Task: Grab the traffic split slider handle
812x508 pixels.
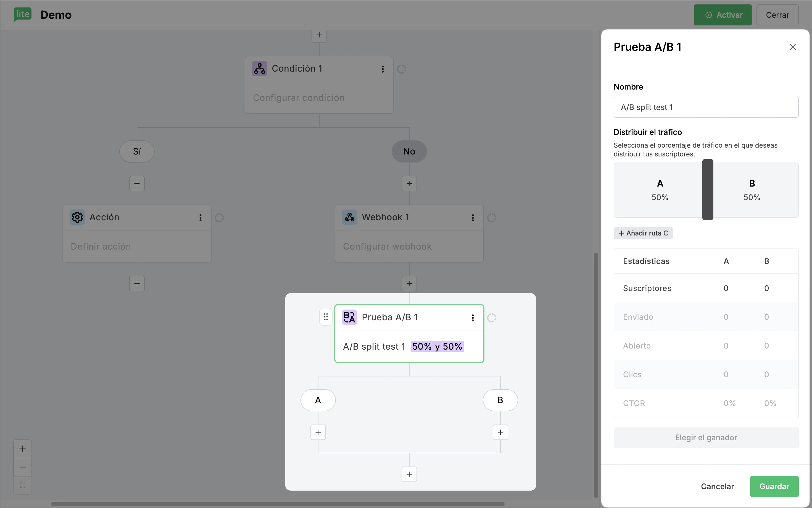Action: pos(708,190)
